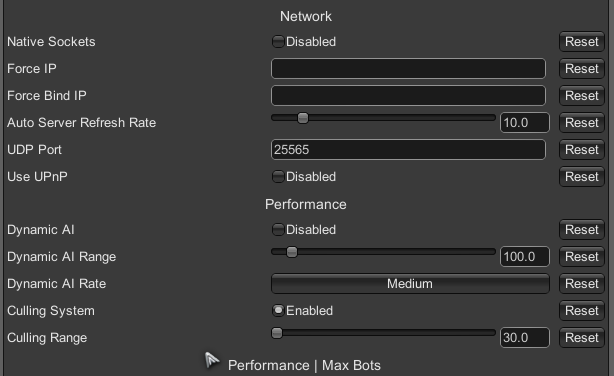Image resolution: width=614 pixels, height=376 pixels.
Task: Reset the Native Sockets setting
Action: (581, 42)
